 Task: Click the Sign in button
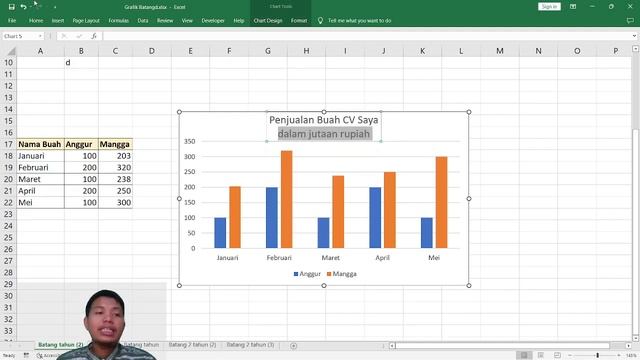(x=549, y=7)
